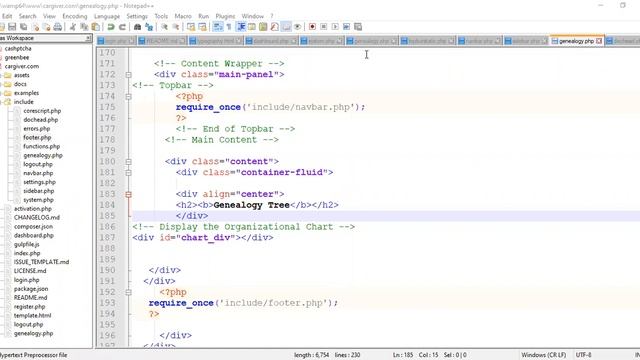
Task: Collapse the PHP block fold at line 174
Action: 129,97
